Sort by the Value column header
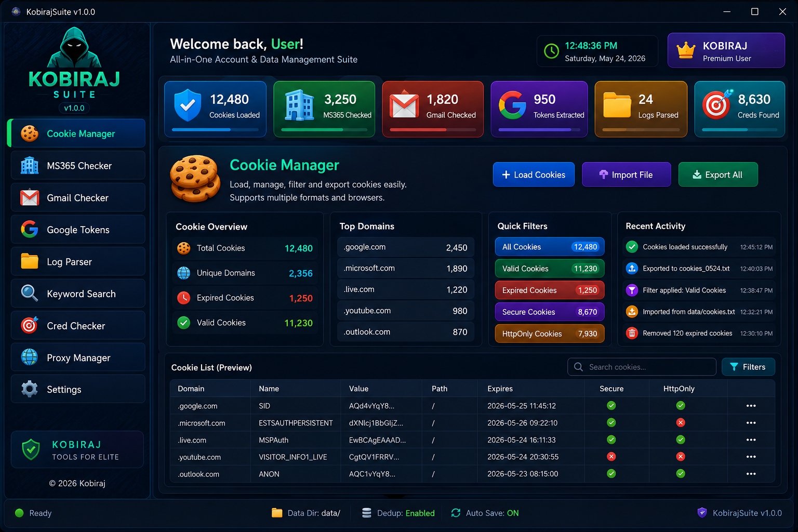Screen dimensions: 798x532 [358, 389]
